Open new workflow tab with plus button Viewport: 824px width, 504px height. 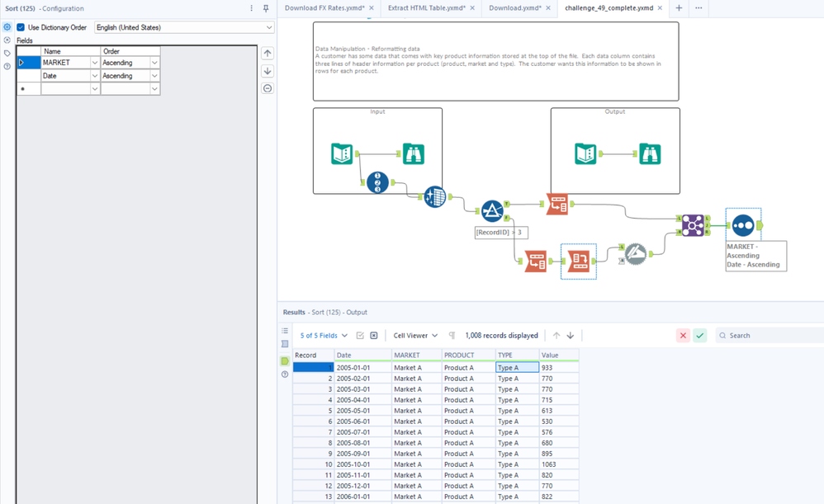679,7
